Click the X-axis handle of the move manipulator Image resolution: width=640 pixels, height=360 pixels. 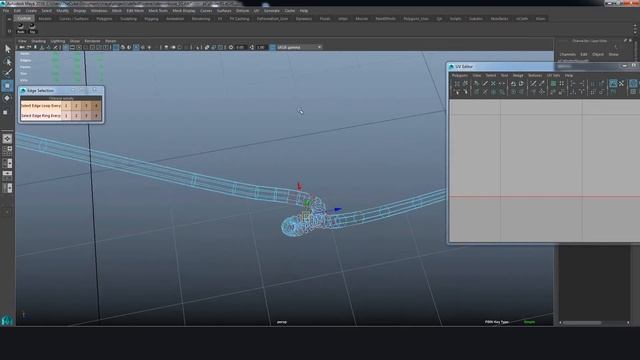(299, 186)
